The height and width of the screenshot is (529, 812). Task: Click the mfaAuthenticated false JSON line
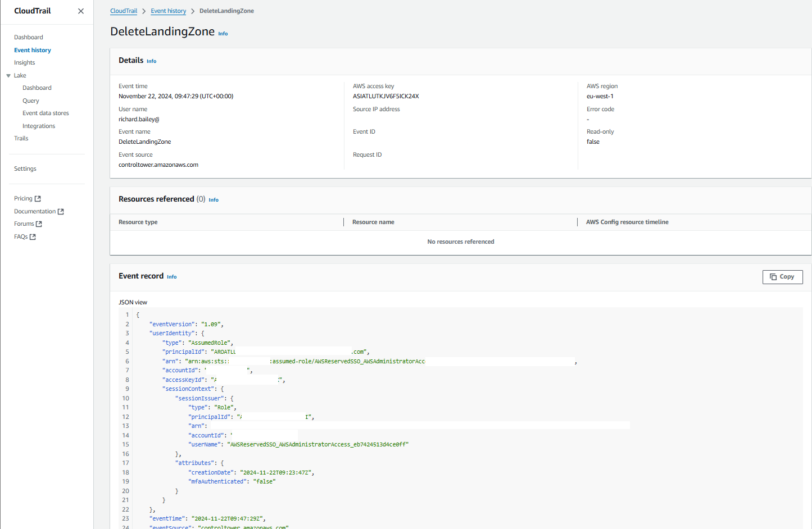[232, 482]
